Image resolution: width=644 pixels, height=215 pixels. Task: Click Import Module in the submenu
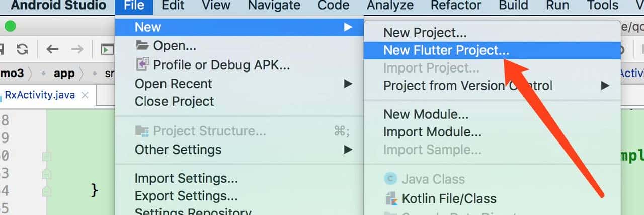(x=432, y=132)
